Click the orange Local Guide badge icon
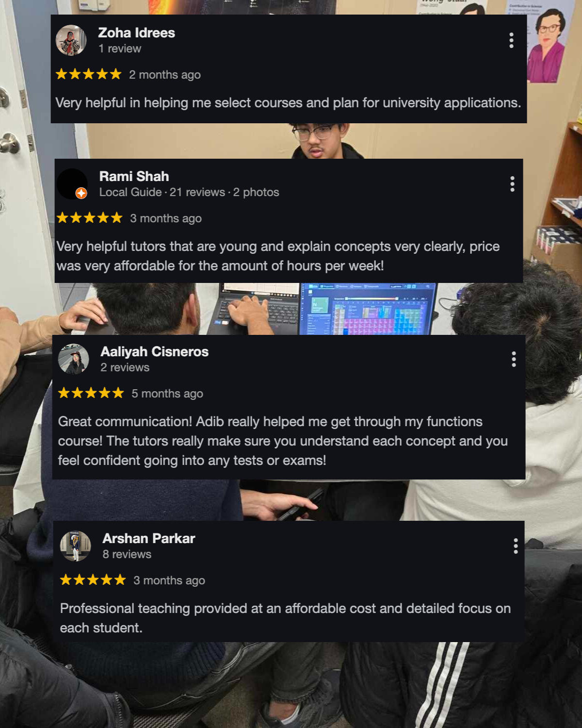The width and height of the screenshot is (582, 728). pyautogui.click(x=81, y=193)
